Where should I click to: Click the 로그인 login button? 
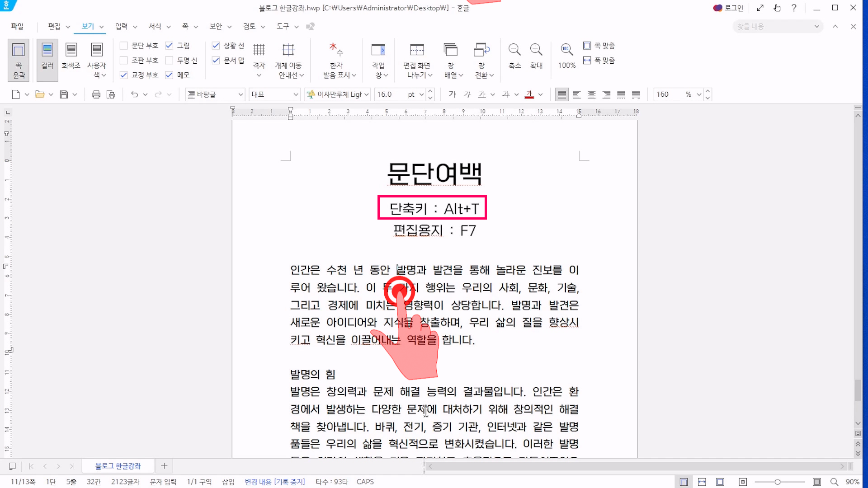coord(728,8)
